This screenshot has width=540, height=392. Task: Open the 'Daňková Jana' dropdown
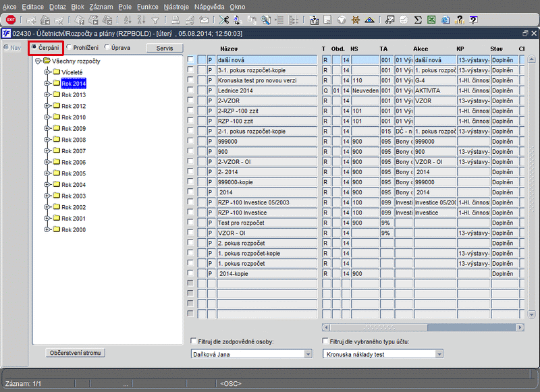(x=308, y=354)
